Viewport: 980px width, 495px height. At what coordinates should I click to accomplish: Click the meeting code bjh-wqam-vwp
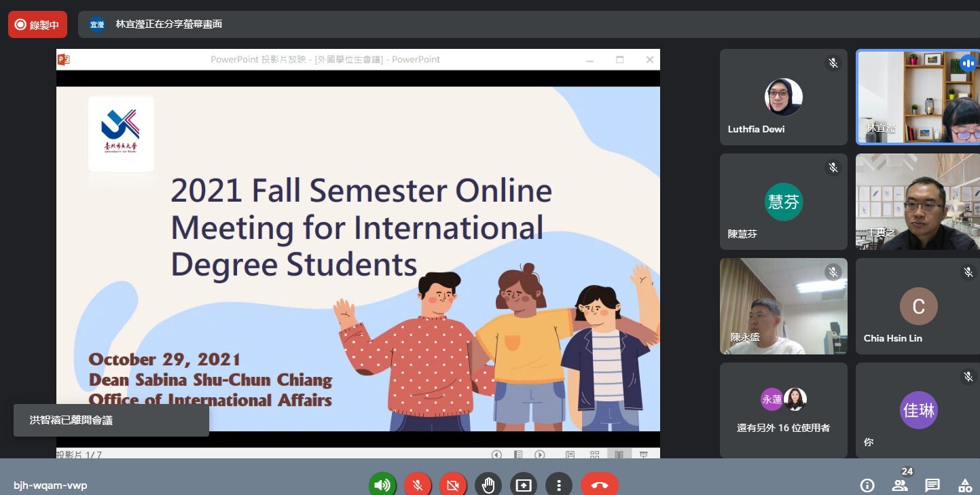point(50,485)
